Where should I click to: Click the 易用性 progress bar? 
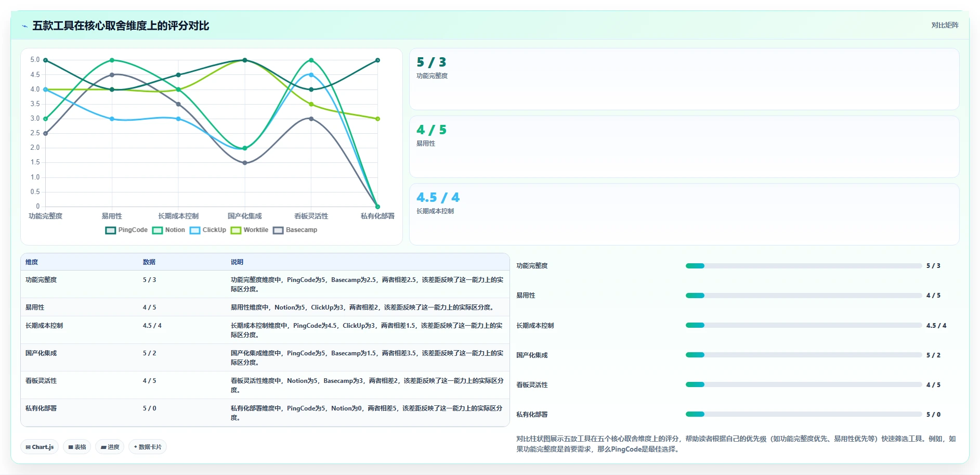[x=803, y=296]
